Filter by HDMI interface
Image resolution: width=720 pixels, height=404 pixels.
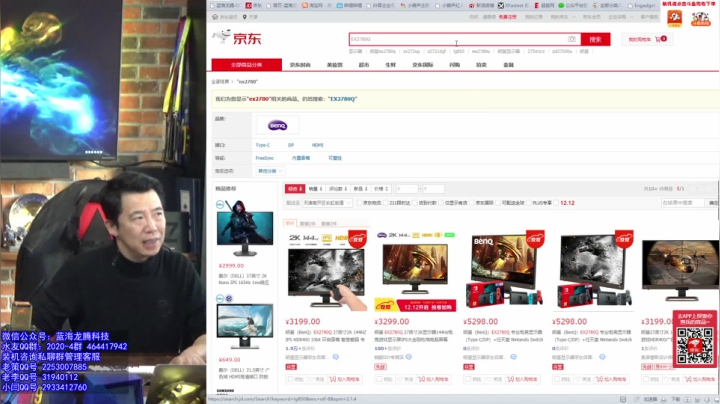pos(317,145)
